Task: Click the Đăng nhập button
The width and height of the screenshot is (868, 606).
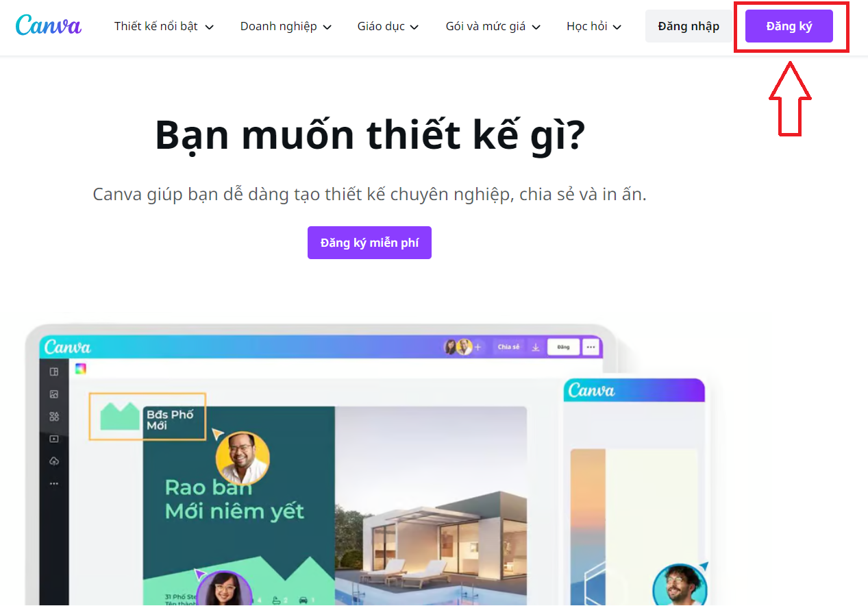Action: (689, 26)
